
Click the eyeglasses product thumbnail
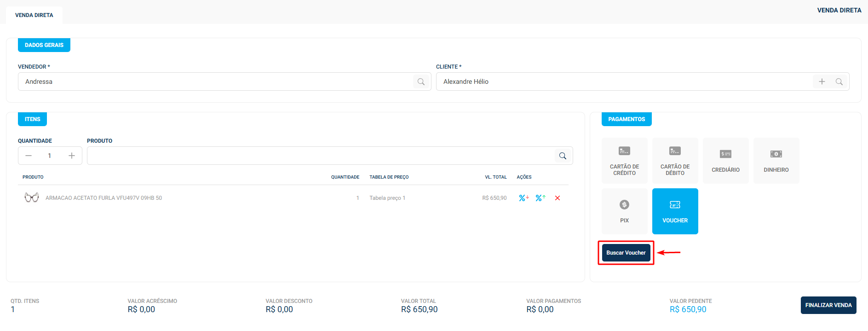[x=32, y=198]
